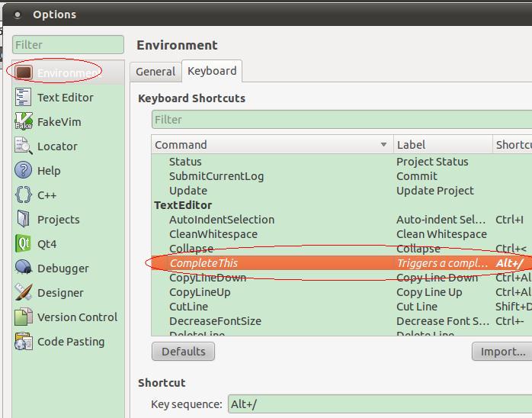This screenshot has height=418, width=532.
Task: Click the Locator label in sidebar
Action: click(x=57, y=146)
